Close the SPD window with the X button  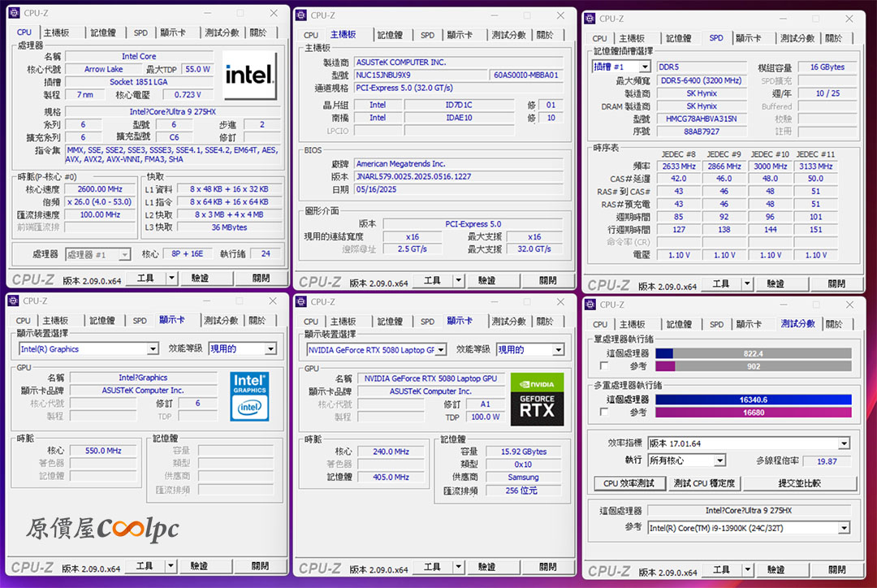(x=849, y=19)
